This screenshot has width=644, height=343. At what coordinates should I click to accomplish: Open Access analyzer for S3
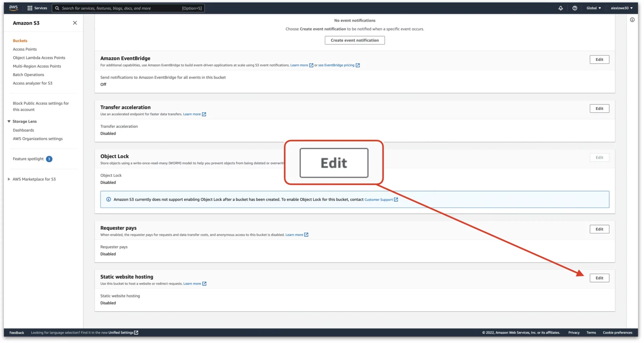[x=33, y=83]
